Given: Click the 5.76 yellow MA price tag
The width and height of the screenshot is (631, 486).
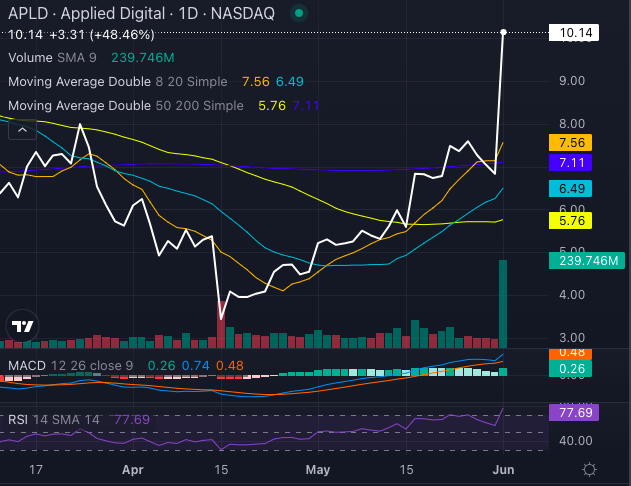Looking at the screenshot, I should click(570, 220).
